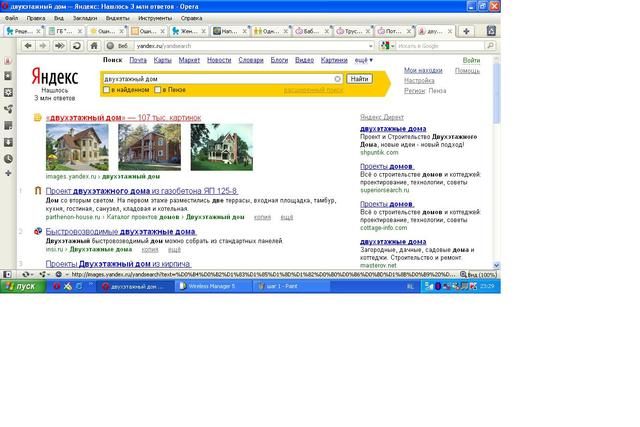Open the 'Карты' link
This screenshot has height=427, width=640.
pos(162,60)
